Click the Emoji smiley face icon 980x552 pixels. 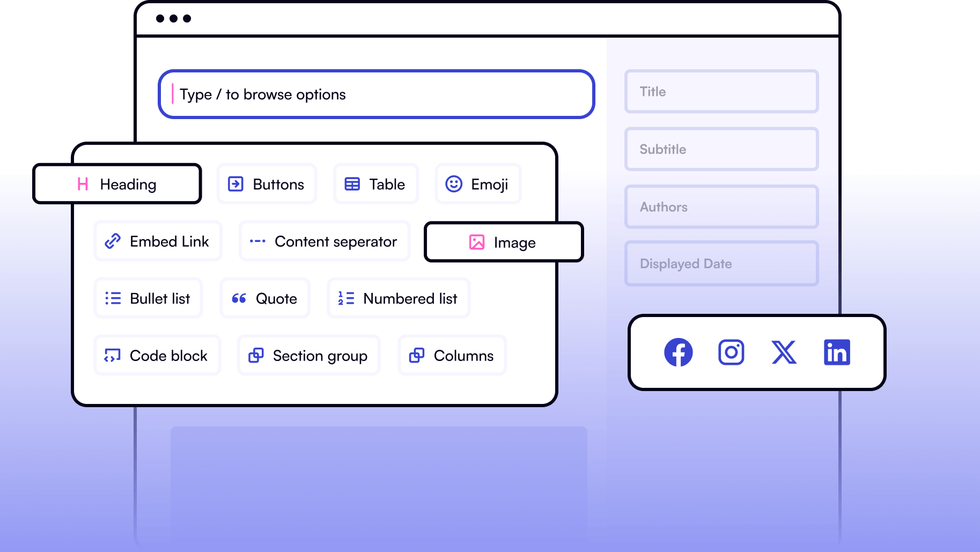[x=454, y=184]
